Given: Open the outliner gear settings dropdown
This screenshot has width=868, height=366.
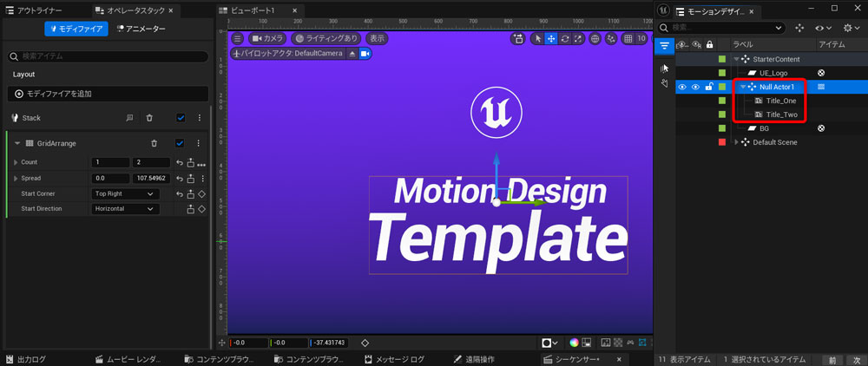Looking at the screenshot, I should (851, 28).
